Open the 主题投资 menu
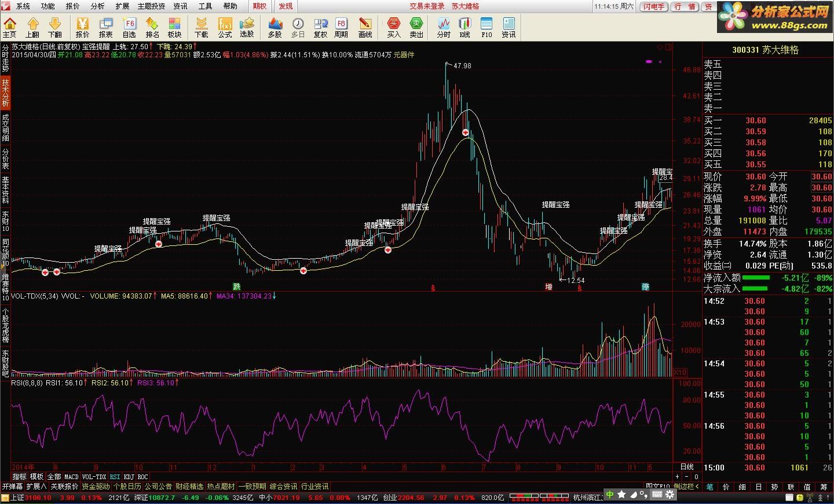Screen dimensions: 834x504 click(x=151, y=6)
